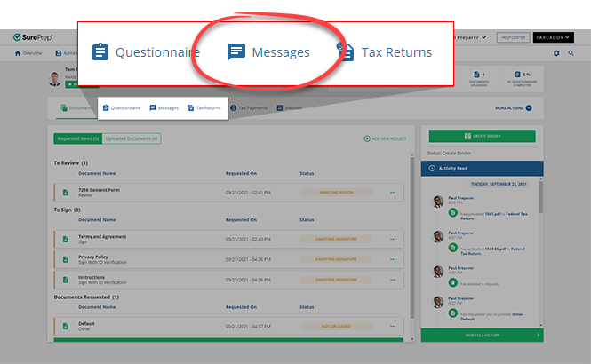Click the View Full History arrow

[538, 335]
